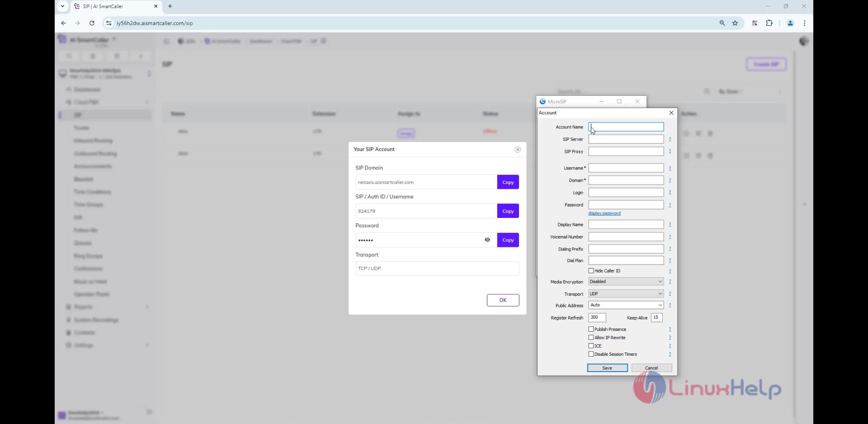This screenshot has width=868, height=424.
Task: Click the MicroSIP Password field
Action: [x=626, y=205]
